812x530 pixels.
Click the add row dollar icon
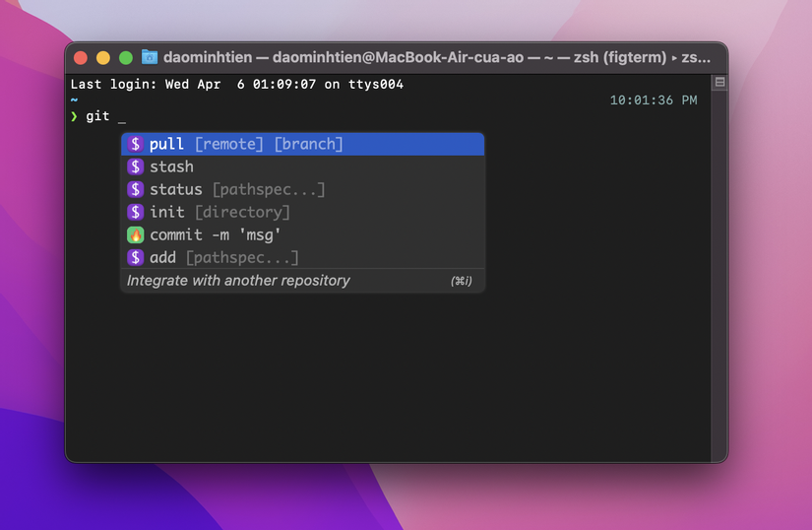[135, 257]
